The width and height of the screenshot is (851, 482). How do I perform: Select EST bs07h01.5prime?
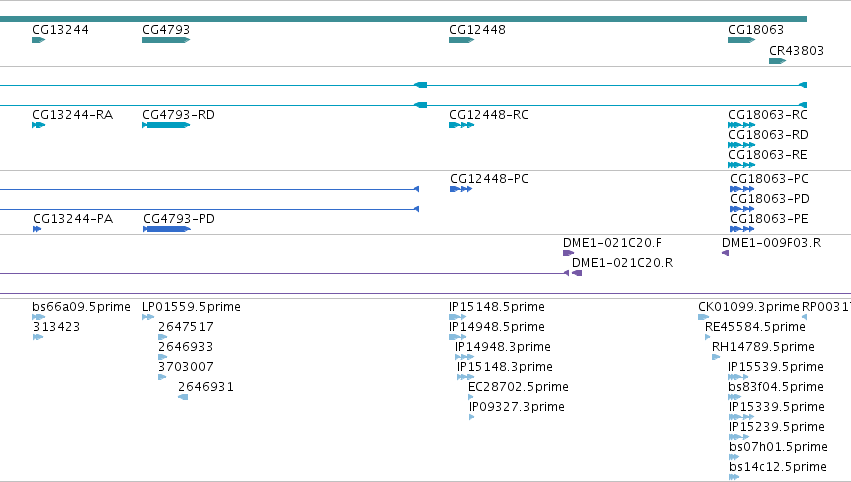pos(779,447)
